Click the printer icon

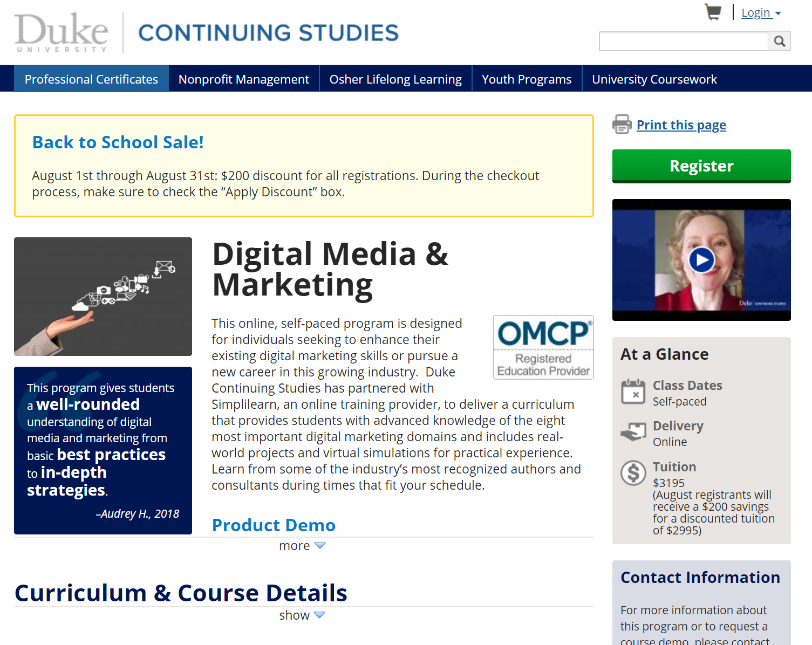(622, 124)
